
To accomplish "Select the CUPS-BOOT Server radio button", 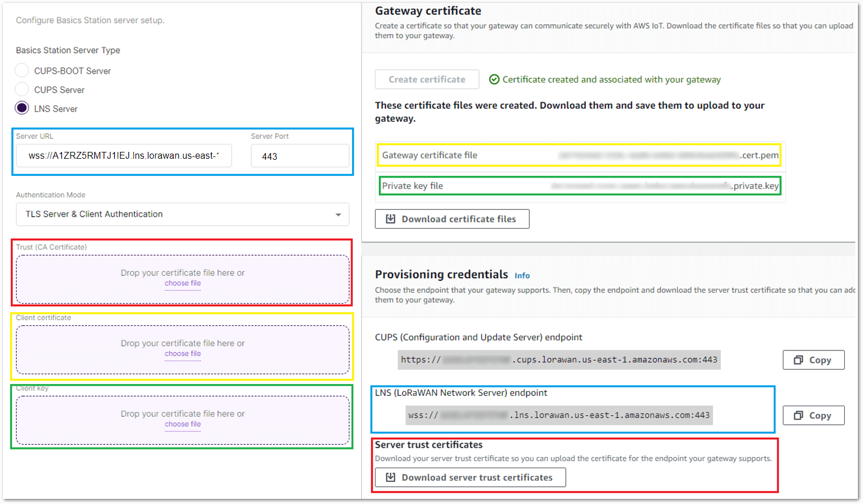I will 22,71.
